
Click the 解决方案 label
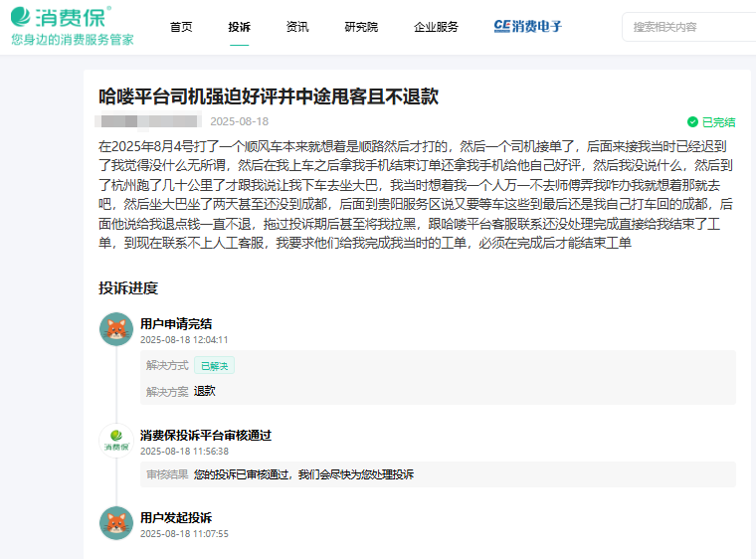pyautogui.click(x=167, y=392)
